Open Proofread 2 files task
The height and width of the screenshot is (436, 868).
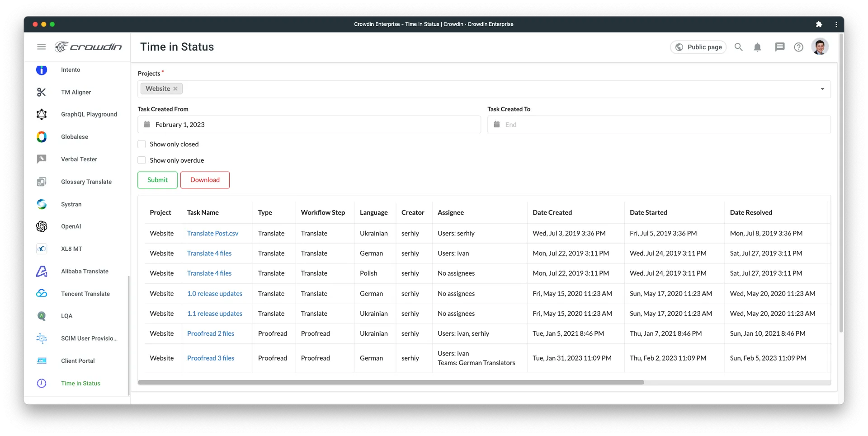point(211,333)
